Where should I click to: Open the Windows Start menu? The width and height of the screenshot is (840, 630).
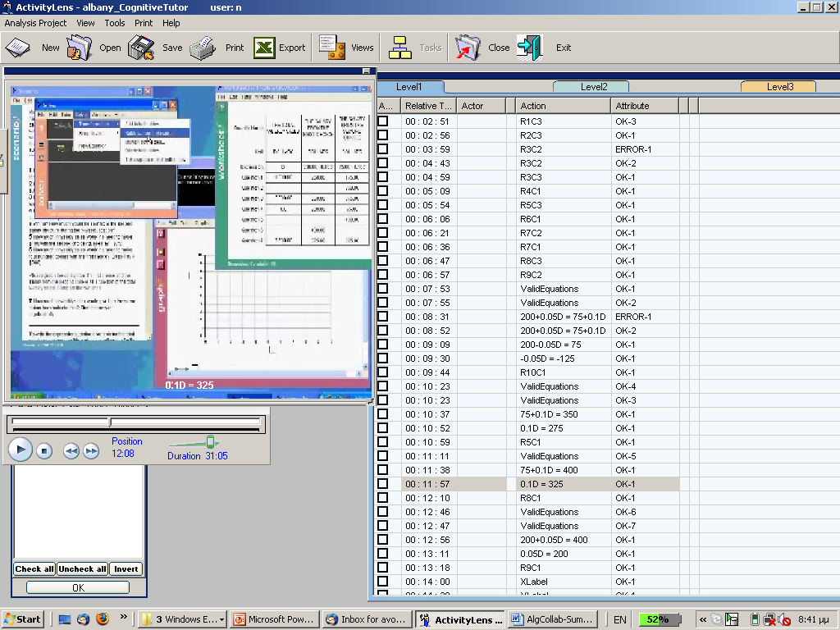[x=22, y=620]
